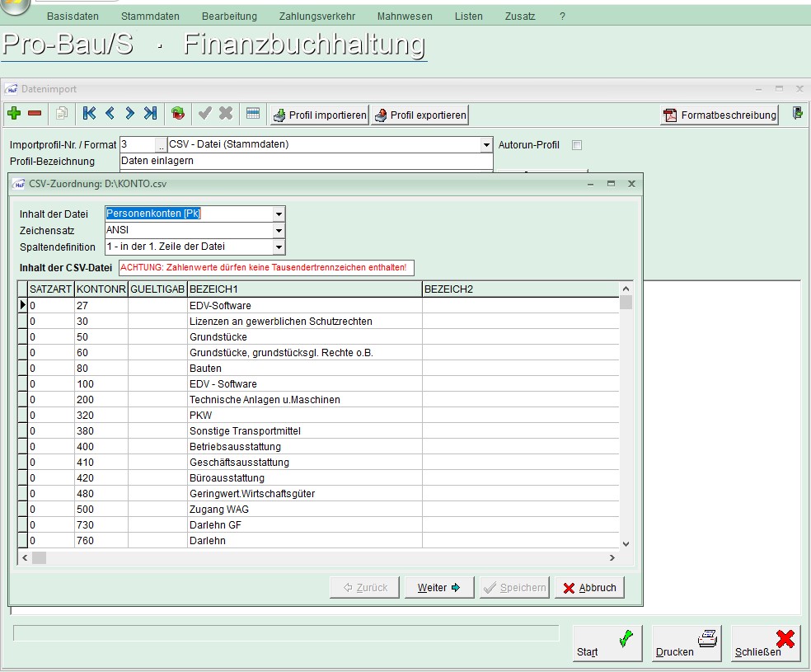Click the horizontal scrollbar right arrow in the CSV table
Image resolution: width=811 pixels, height=672 pixels.
[612, 558]
